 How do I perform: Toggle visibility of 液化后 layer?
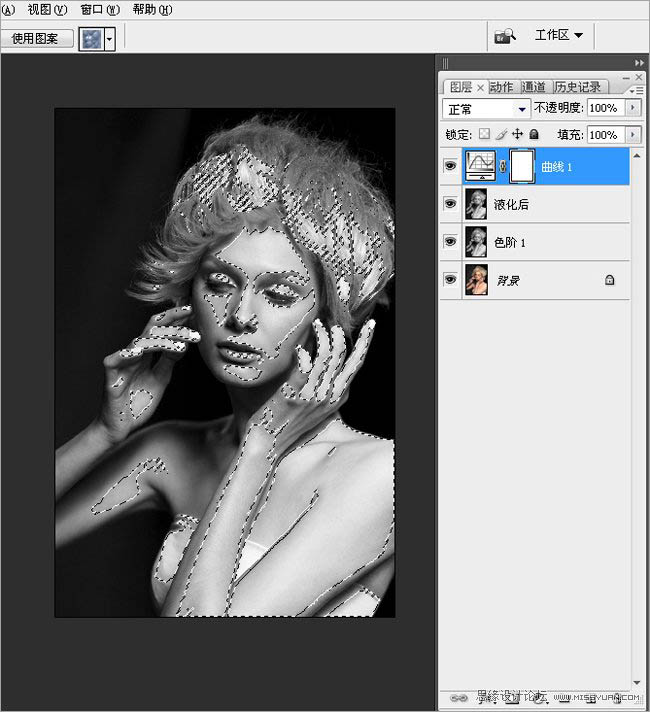tap(450, 204)
